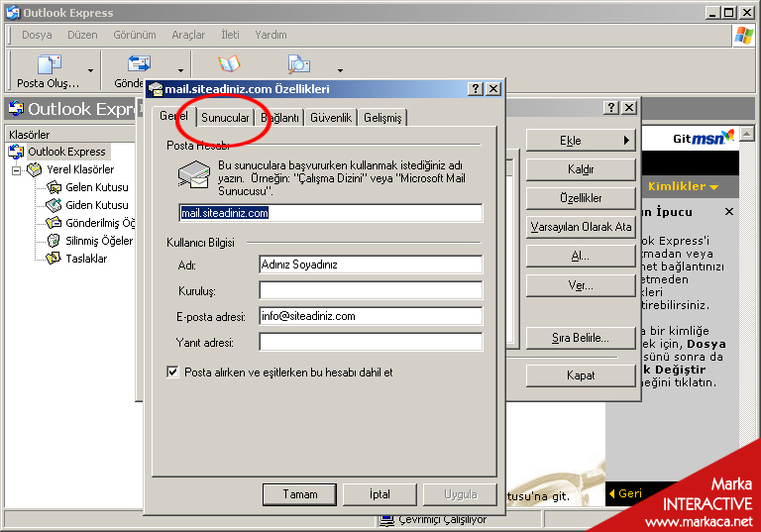Click the account name field mail.siteadiniz.com

331,213
